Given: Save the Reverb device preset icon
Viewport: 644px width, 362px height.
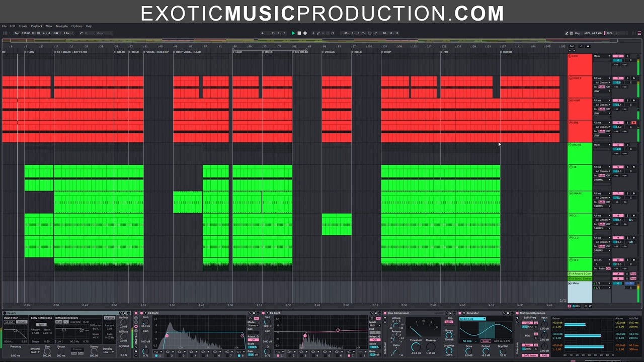Looking at the screenshot, I should pos(125,313).
